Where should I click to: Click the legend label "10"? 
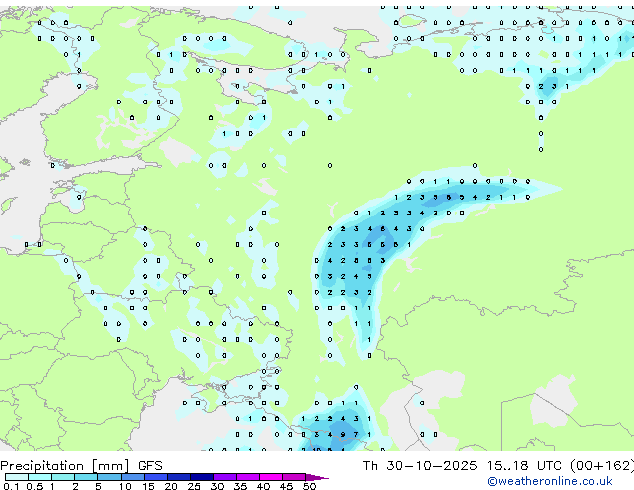coord(125,486)
